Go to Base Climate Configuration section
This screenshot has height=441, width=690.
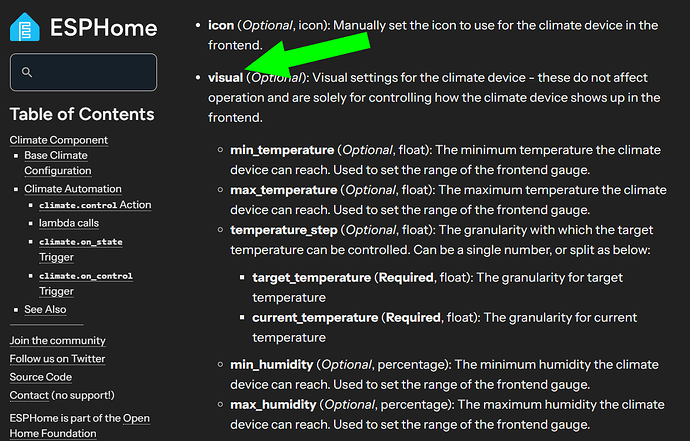coord(58,163)
